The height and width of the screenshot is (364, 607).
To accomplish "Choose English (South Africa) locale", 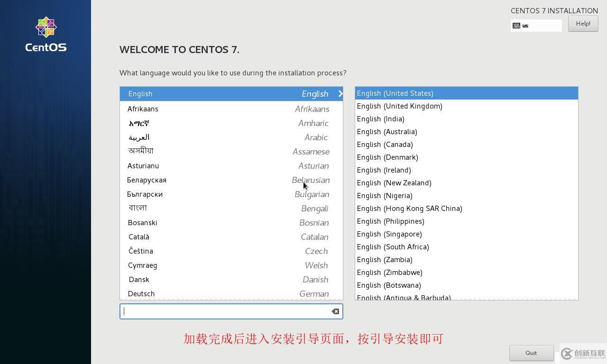I will coord(467,247).
